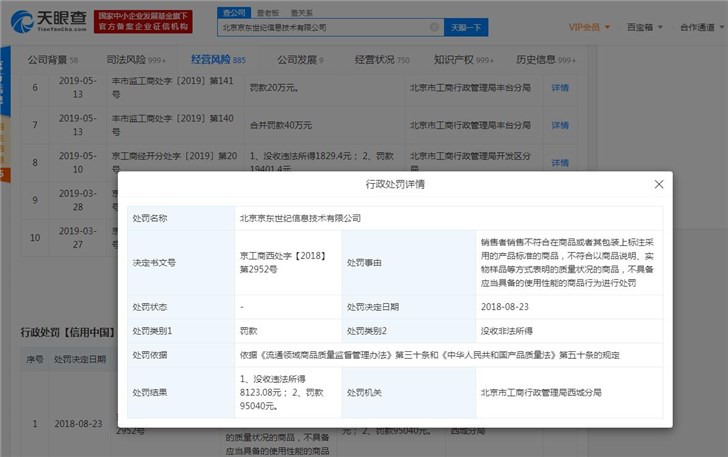Open the VIP会员 dropdown
Screen dimensions: 728x457
pyautogui.click(x=589, y=27)
